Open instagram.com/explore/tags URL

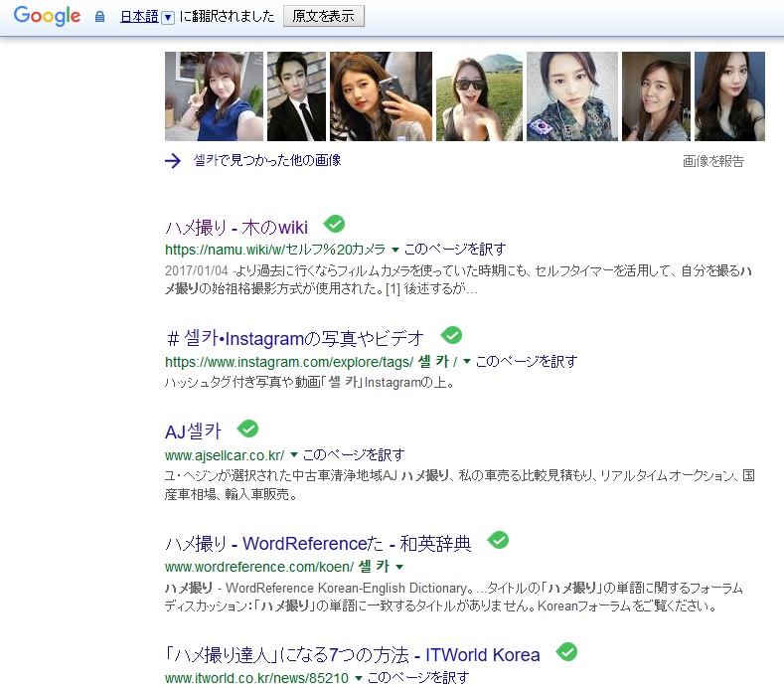311,361
